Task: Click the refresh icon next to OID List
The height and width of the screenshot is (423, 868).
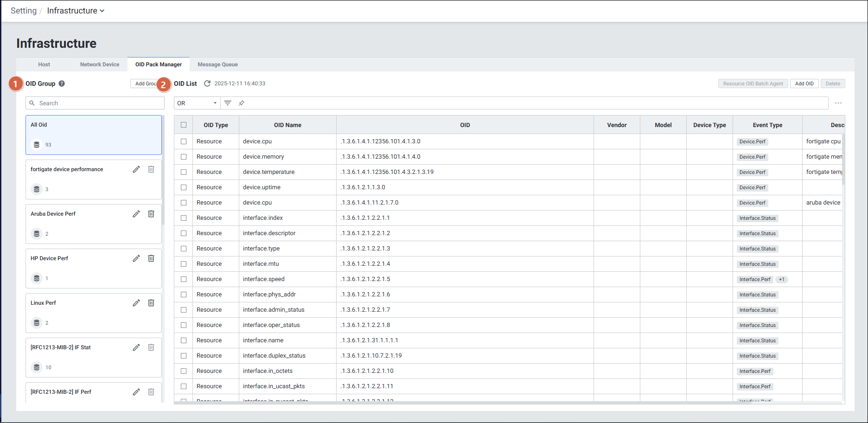Action: tap(207, 83)
